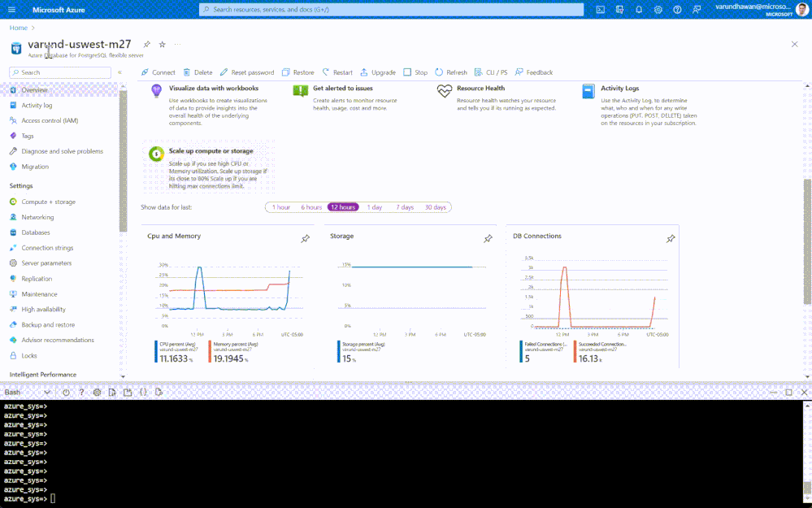Open the notifications bell icon

coord(639,9)
